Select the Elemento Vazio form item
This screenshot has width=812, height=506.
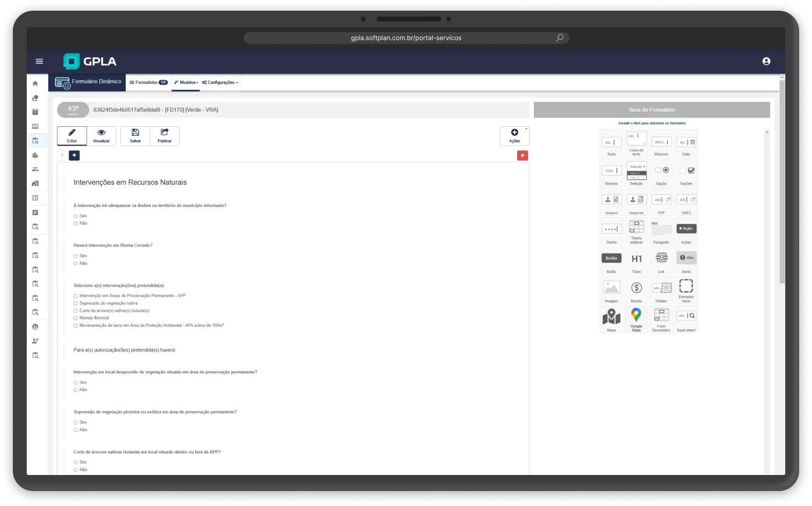click(x=686, y=289)
